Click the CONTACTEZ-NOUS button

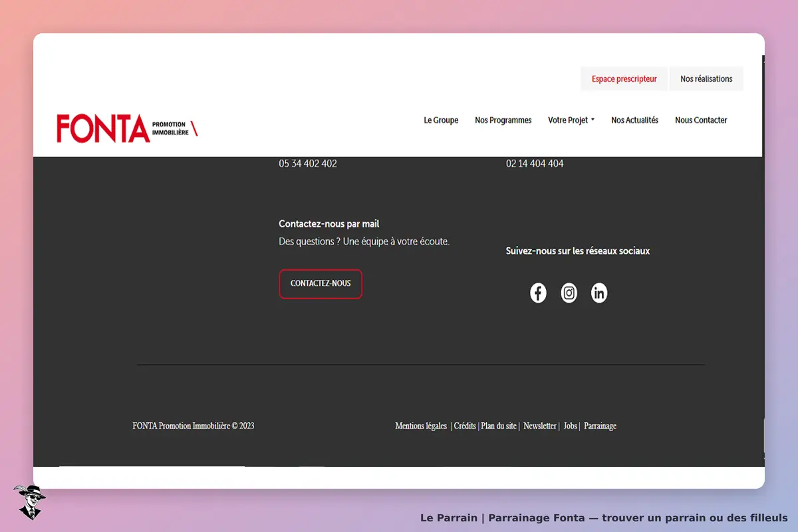[x=321, y=284]
